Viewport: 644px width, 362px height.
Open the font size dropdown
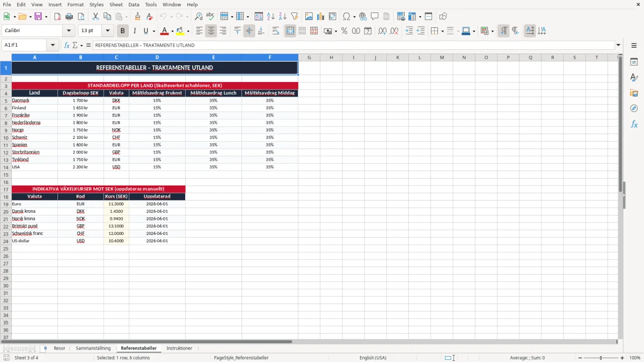pyautogui.click(x=107, y=31)
